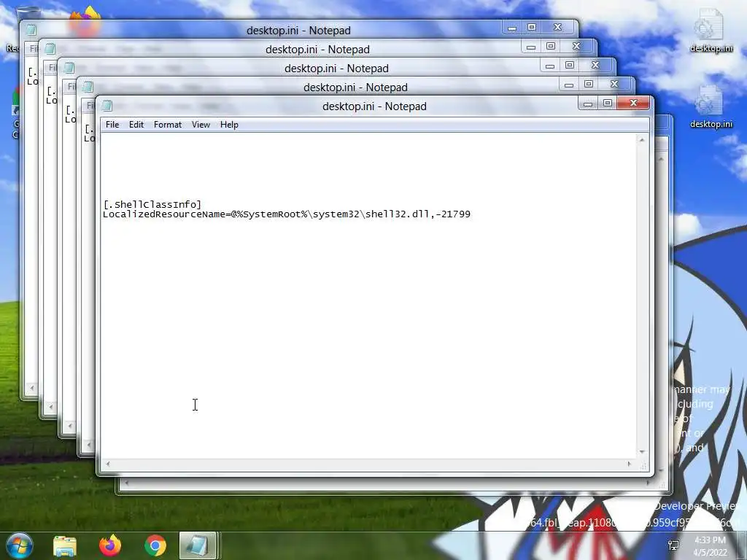Screen dimensions: 747x560
Task: Maximize the front Notepad window
Action: [x=608, y=104]
